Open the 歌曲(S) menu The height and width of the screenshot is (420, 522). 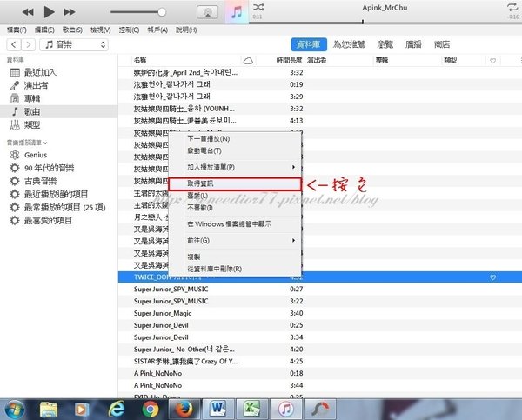pos(72,30)
